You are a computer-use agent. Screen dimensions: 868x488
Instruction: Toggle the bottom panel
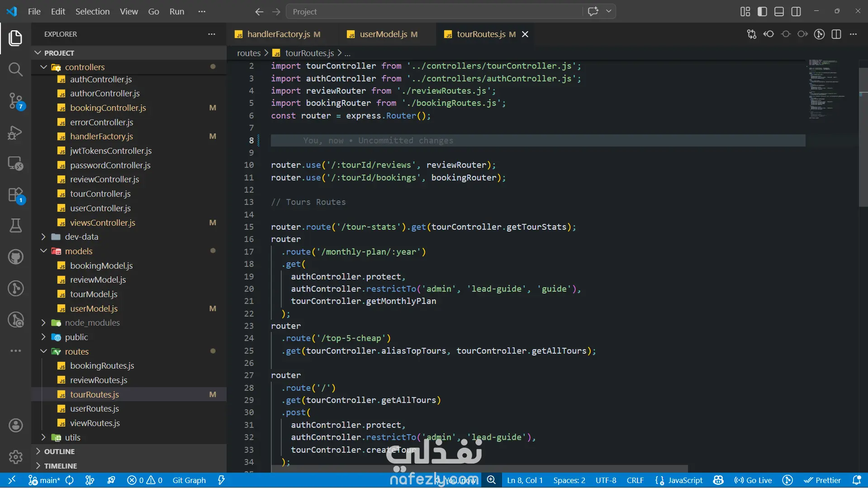click(x=779, y=12)
